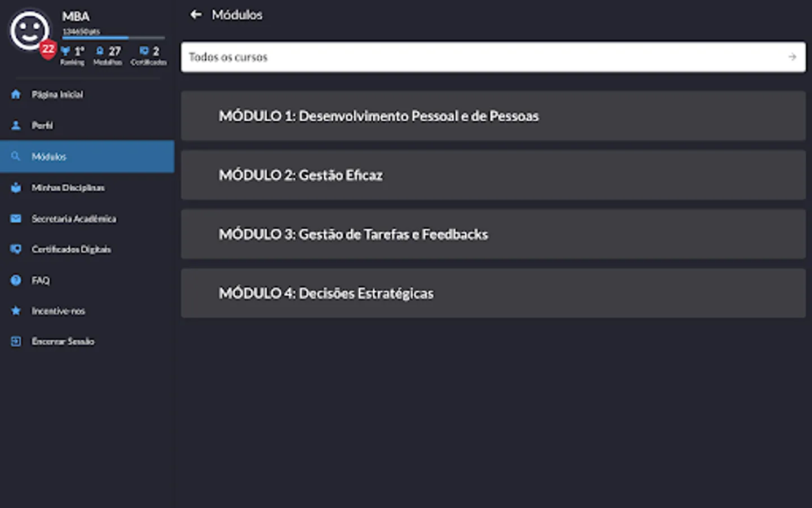Click the points progress bar under MBA
Viewport: 812px width, 508px height.
[113, 38]
